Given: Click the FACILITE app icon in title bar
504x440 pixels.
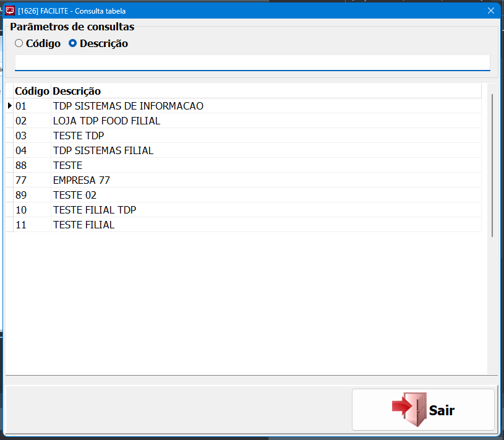Looking at the screenshot, I should (x=10, y=11).
